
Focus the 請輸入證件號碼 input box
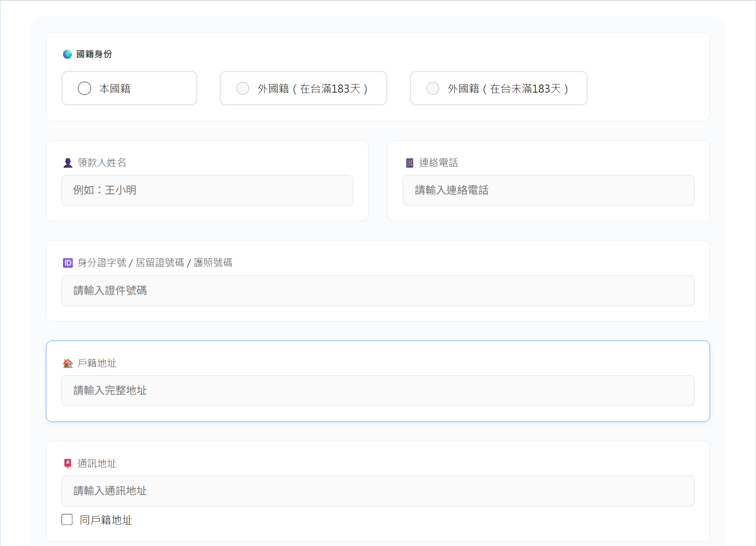click(x=378, y=291)
